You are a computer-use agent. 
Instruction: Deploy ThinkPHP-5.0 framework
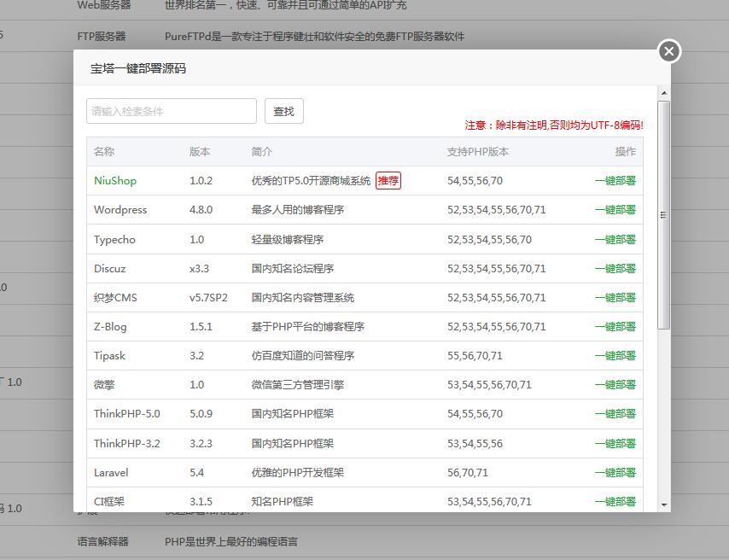(616, 414)
